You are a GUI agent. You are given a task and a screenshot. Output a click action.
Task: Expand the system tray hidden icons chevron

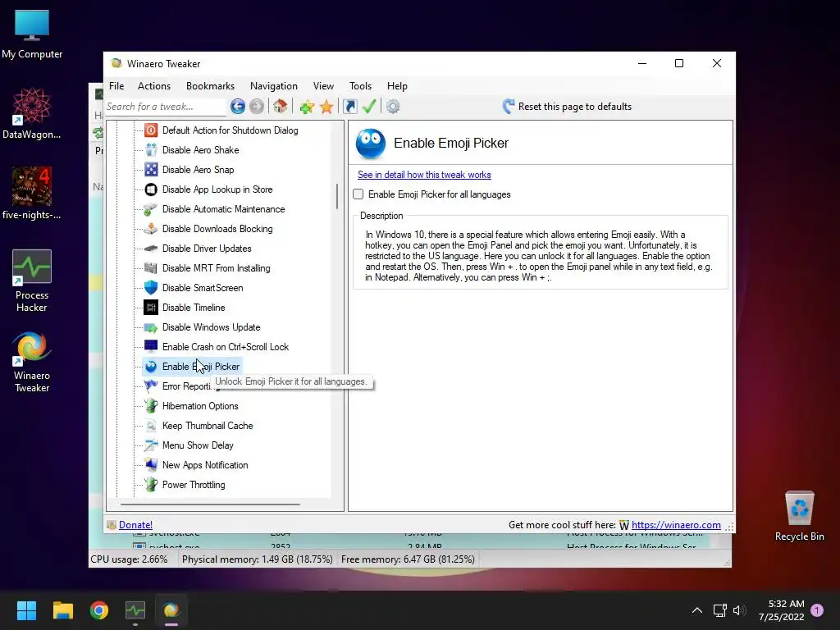tap(697, 610)
